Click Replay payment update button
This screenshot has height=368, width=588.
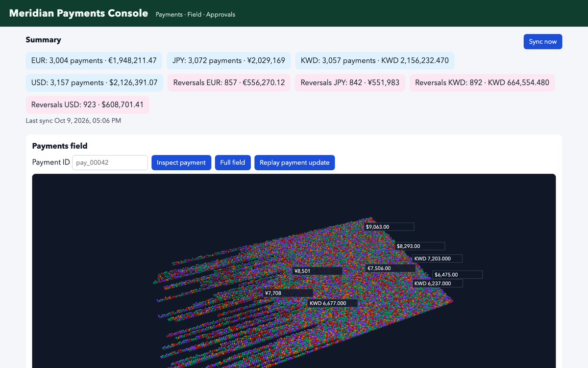pyautogui.click(x=294, y=162)
